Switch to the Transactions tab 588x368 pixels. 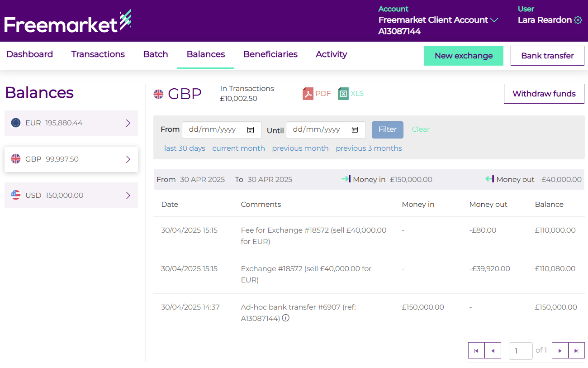tap(98, 54)
